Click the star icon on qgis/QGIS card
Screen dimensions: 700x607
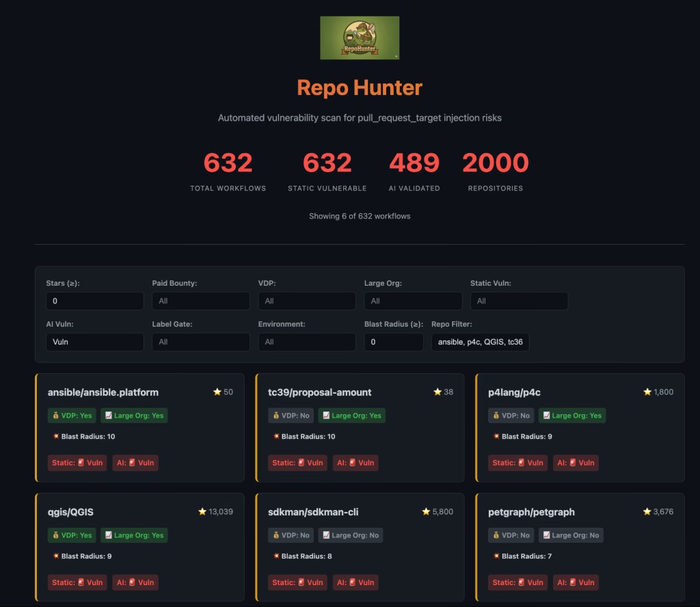coord(202,511)
